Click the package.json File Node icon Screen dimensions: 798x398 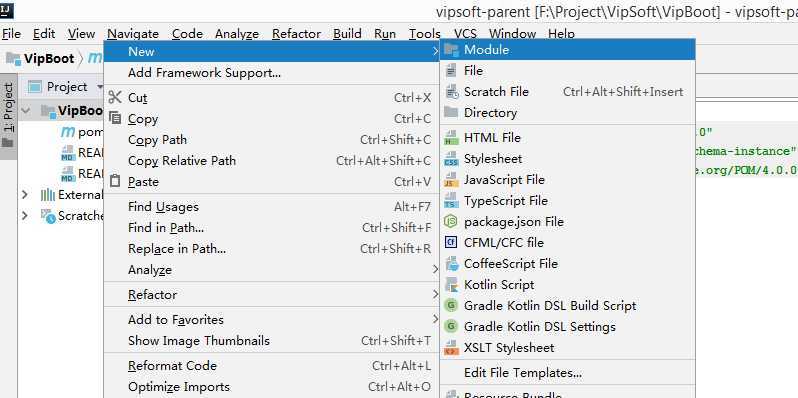[451, 221]
